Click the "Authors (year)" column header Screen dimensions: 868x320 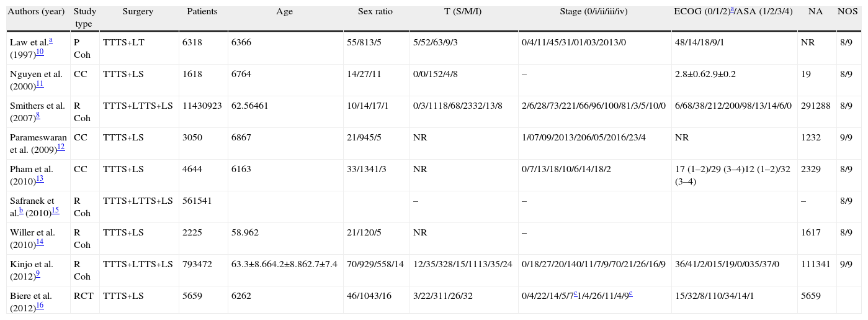(x=36, y=12)
